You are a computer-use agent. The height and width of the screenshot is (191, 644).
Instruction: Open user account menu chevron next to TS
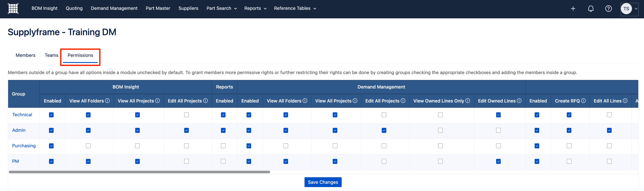[636, 9]
